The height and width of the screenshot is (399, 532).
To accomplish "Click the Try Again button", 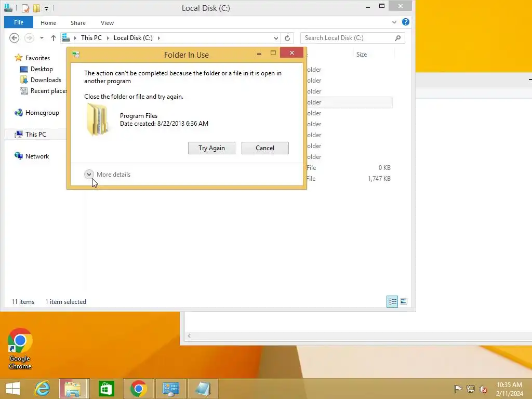I will [211, 148].
